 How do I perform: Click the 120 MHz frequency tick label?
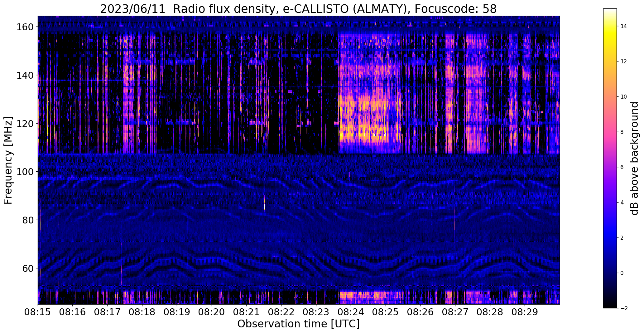[24, 124]
